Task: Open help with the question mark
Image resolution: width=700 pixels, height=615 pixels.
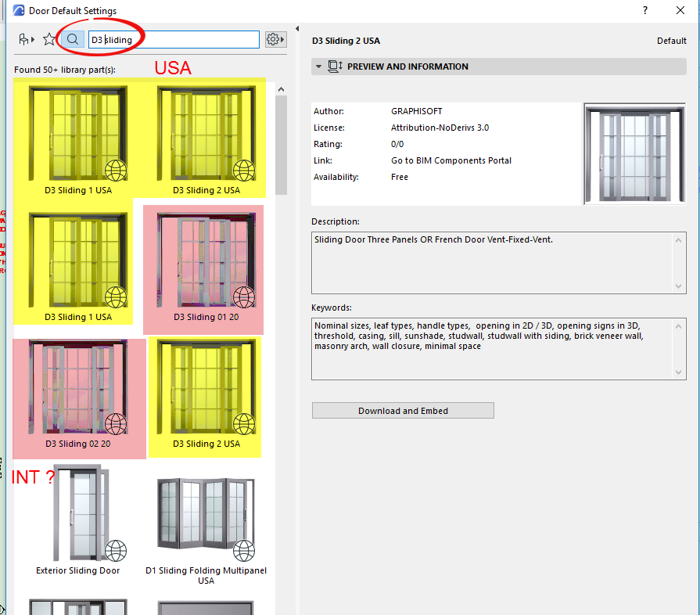Action: pyautogui.click(x=645, y=10)
